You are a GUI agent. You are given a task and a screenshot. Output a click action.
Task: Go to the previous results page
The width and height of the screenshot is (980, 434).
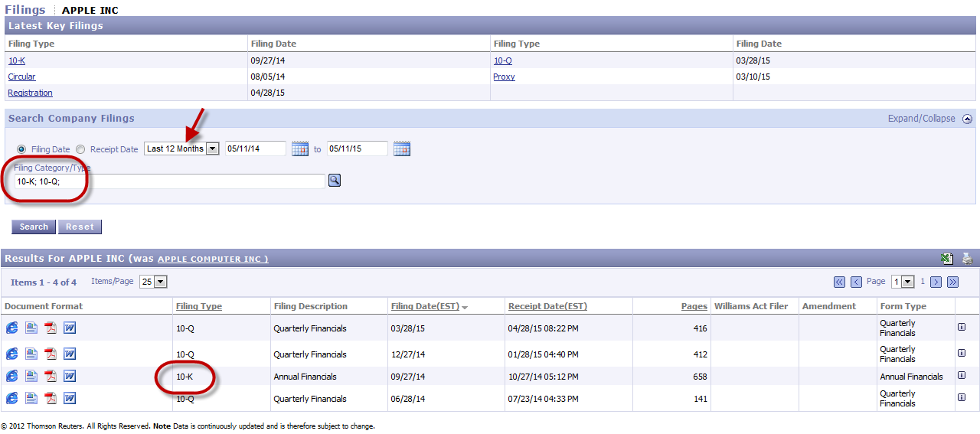click(x=856, y=282)
